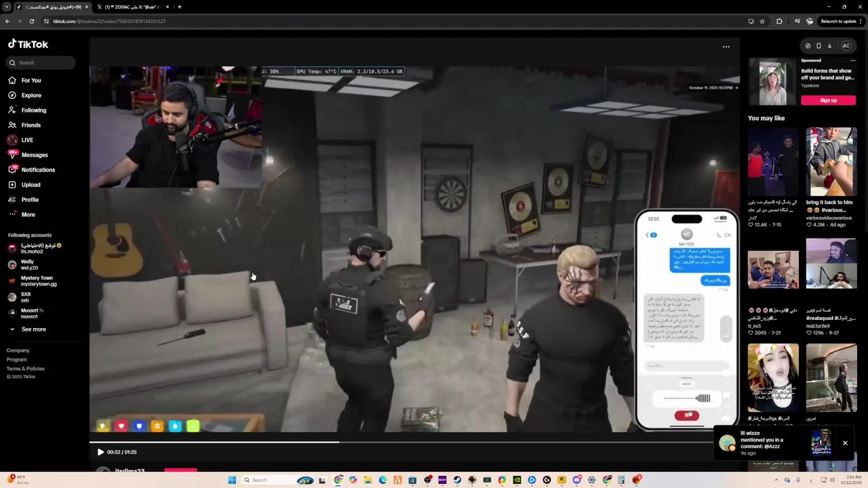Open its.moha2 following account
868x488 pixels.
[x=35, y=248]
